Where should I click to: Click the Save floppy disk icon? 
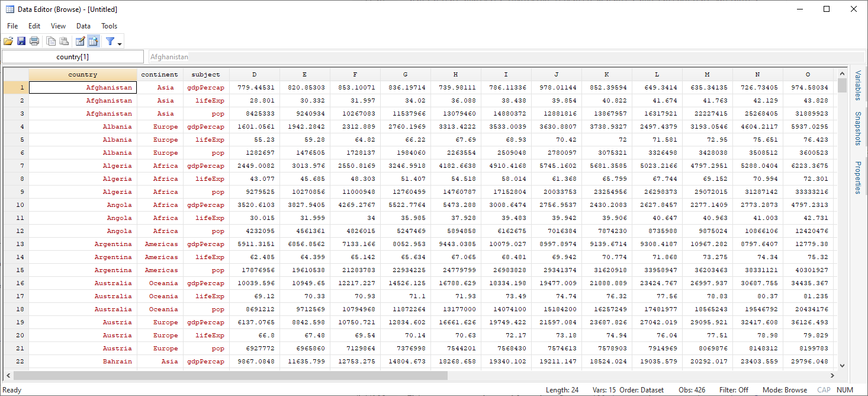(21, 41)
